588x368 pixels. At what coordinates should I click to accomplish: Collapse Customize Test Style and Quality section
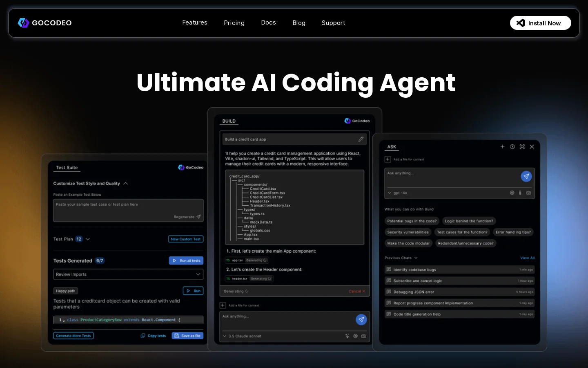[126, 184]
